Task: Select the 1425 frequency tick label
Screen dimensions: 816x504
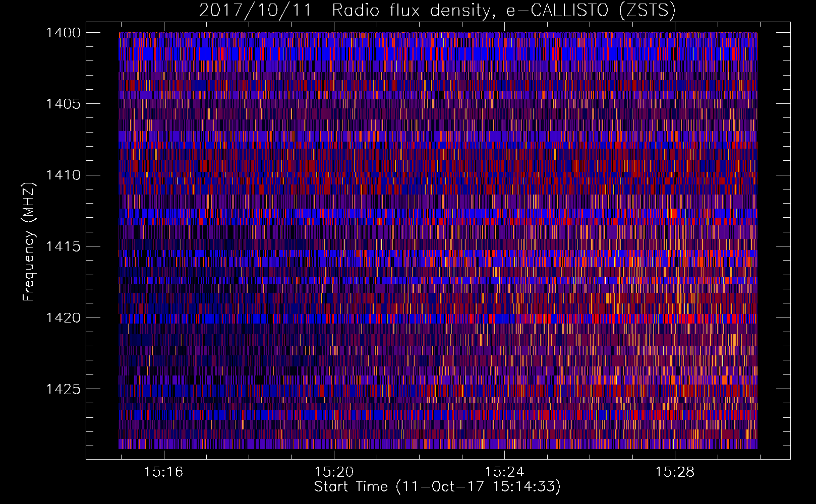Action: 63,389
